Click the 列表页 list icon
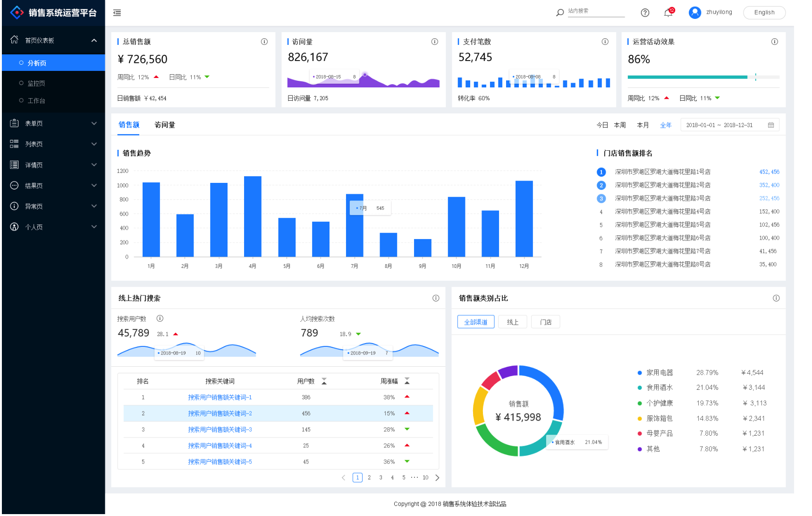 (14, 144)
